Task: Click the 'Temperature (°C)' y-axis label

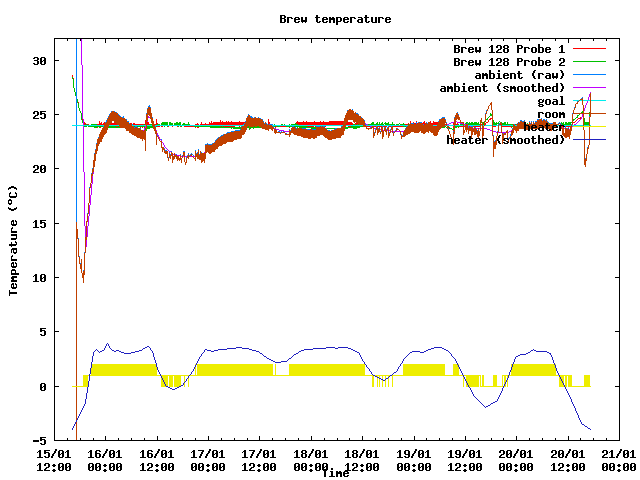Action: [x=13, y=240]
